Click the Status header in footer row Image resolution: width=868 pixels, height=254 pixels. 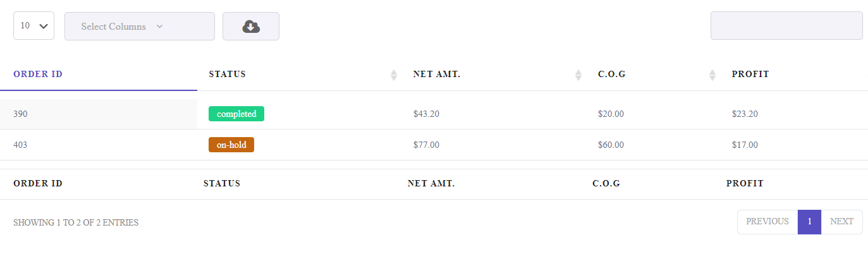(222, 184)
